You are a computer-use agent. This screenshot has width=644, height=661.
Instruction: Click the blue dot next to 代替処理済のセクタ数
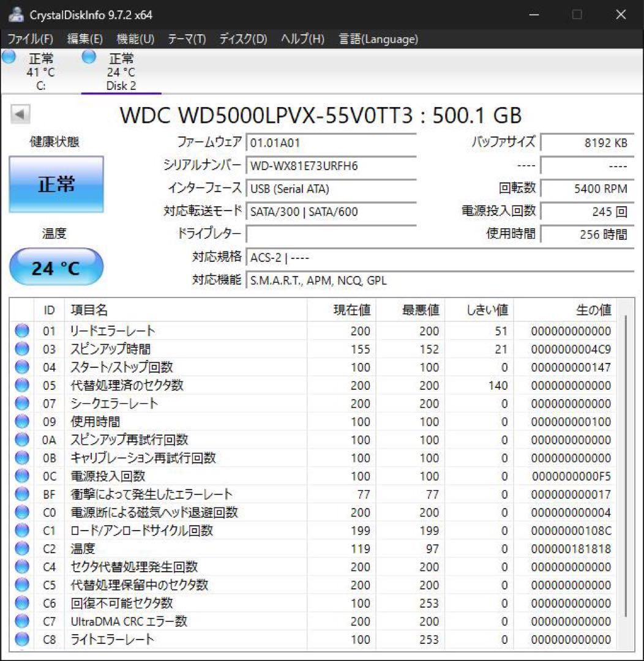click(21, 386)
